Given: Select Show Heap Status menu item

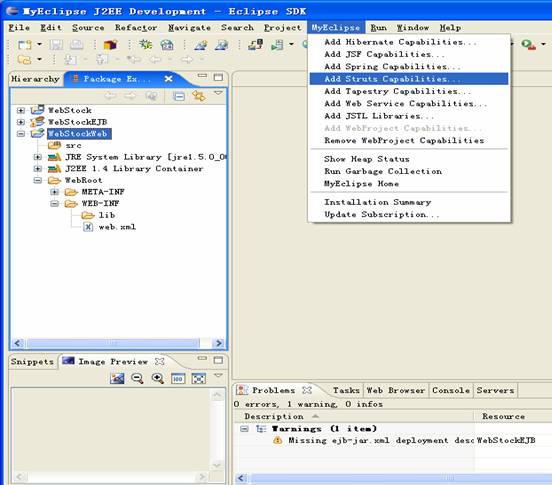Looking at the screenshot, I should pyautogui.click(x=409, y=159).
